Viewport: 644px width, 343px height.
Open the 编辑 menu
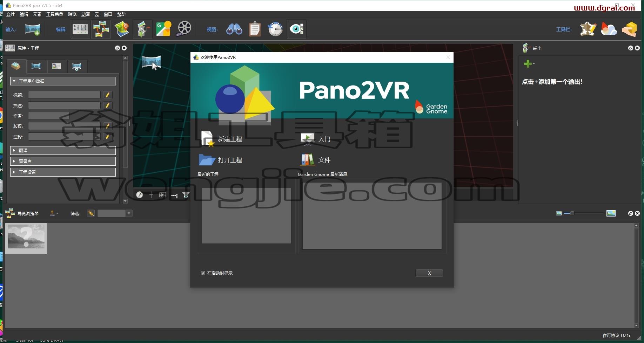coord(24,14)
